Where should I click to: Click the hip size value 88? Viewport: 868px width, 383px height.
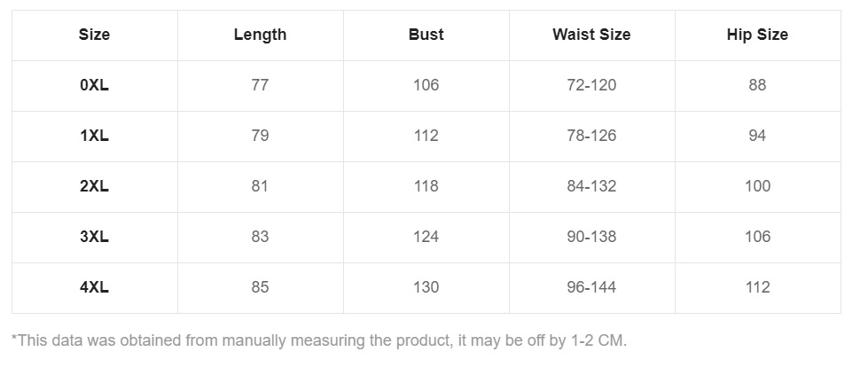pyautogui.click(x=757, y=85)
